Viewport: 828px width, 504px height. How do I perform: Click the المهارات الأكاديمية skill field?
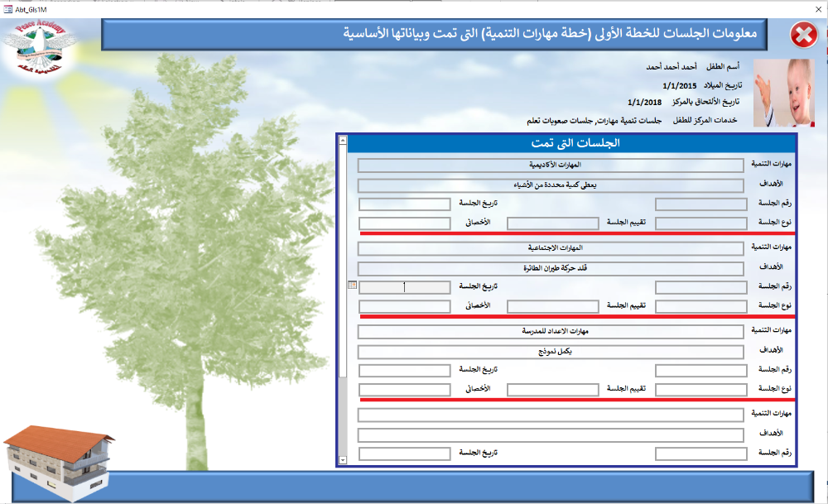click(x=551, y=166)
